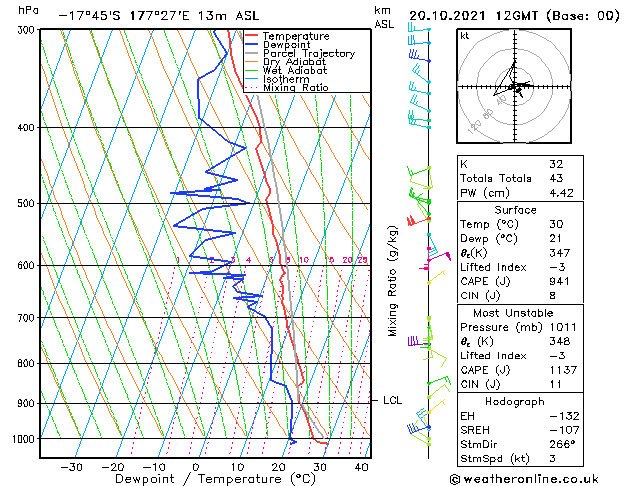This screenshot has width=629, height=486.
Task: Click the Pressure (mb) value 1011
Action: [563, 327]
